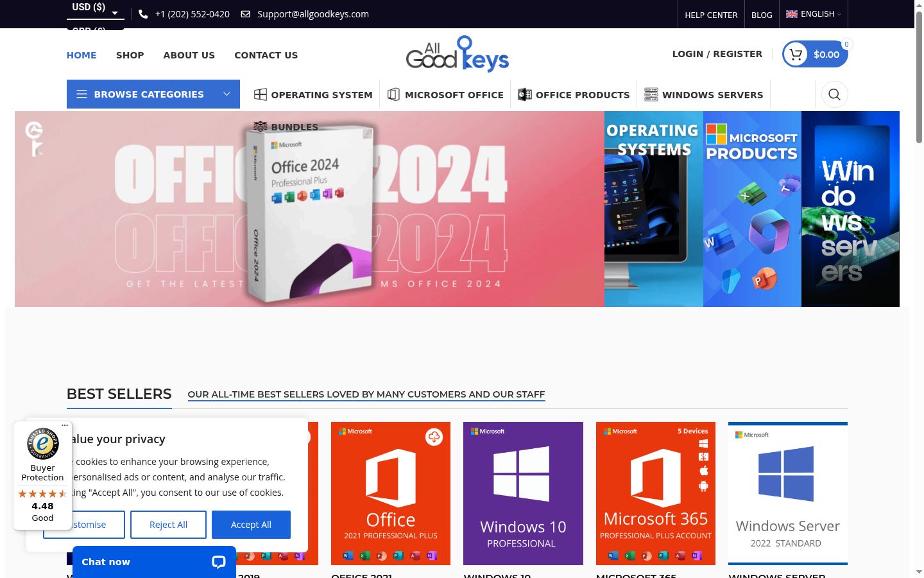Open the Windows Servers banner tile

point(850,209)
